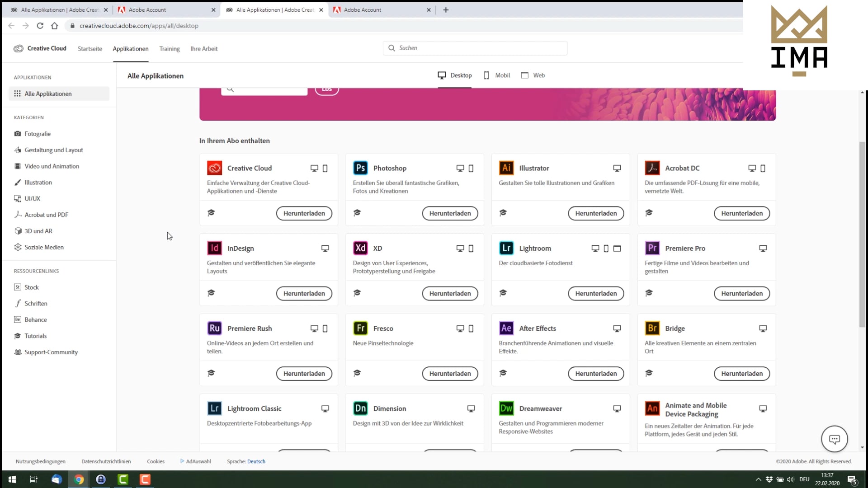The width and height of the screenshot is (868, 488).
Task: Select Alle Applikationen in sidebar
Action: [59, 94]
